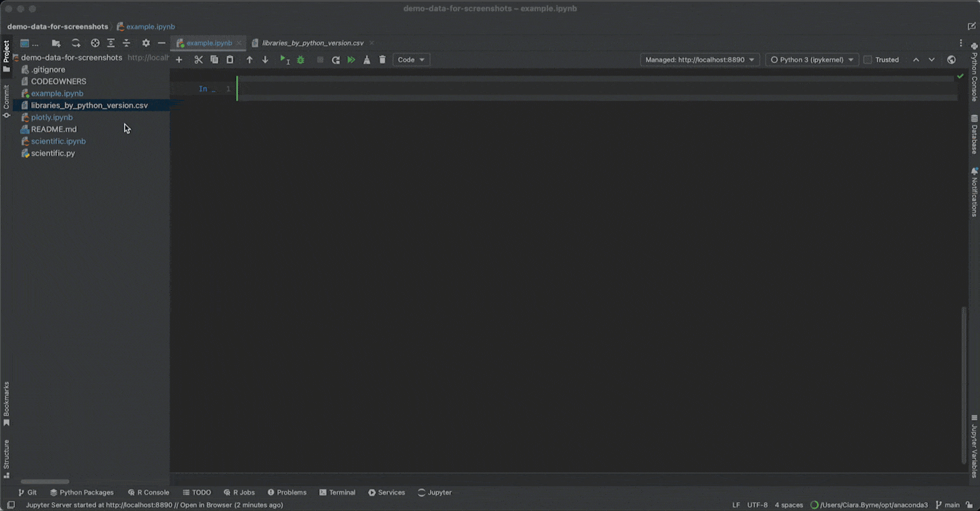Open the Code cell type dropdown
The width and height of the screenshot is (980, 511).
[x=411, y=60]
